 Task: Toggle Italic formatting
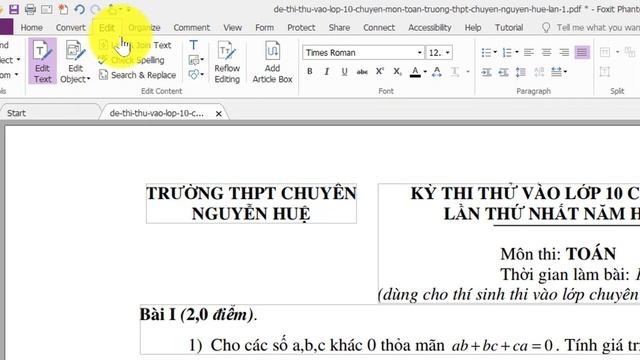coord(327,71)
